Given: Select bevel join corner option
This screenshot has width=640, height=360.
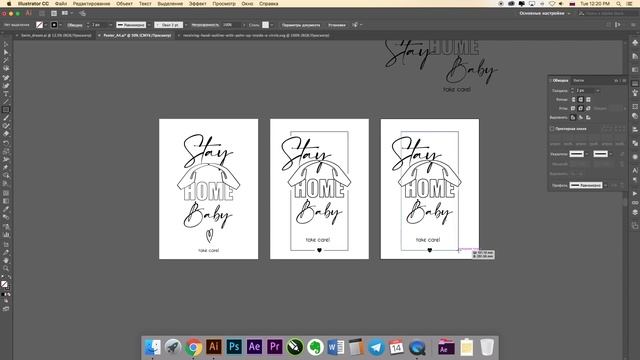Looking at the screenshot, I should pos(588,108).
